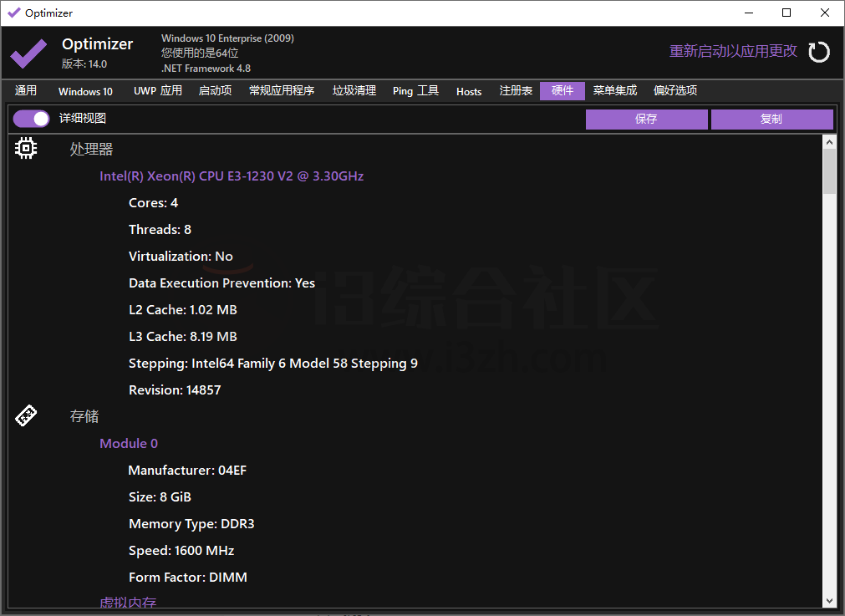This screenshot has height=616, width=845.
Task: Click 'Data Execution Prevention: Yes' row
Action: pos(221,283)
